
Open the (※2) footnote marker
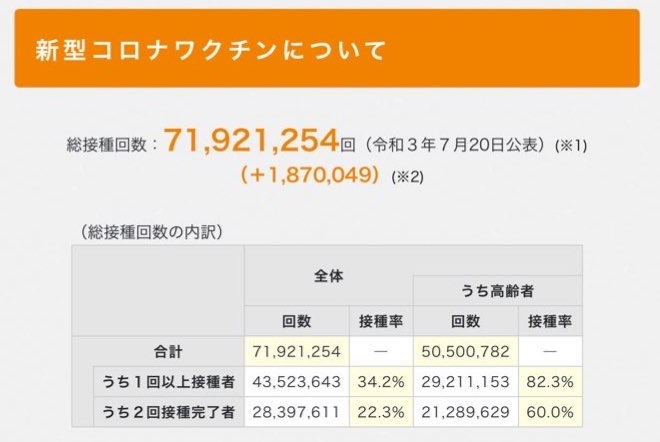(x=409, y=176)
